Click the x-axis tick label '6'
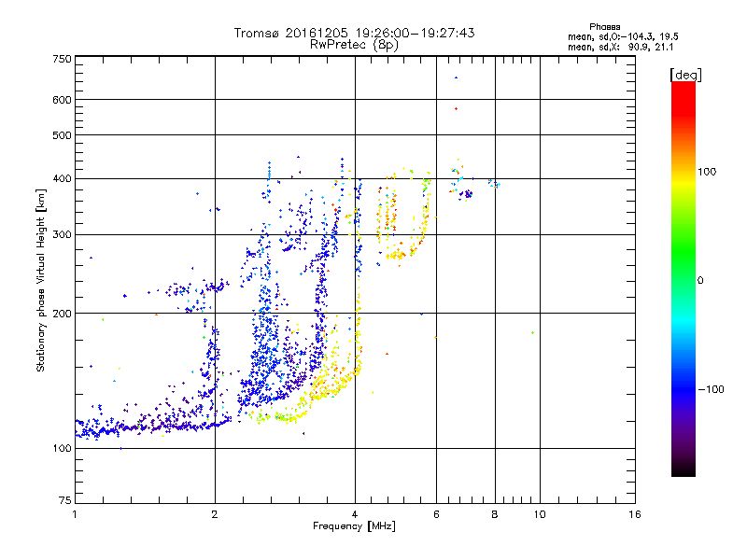This screenshot has height=560, width=747. [x=436, y=514]
